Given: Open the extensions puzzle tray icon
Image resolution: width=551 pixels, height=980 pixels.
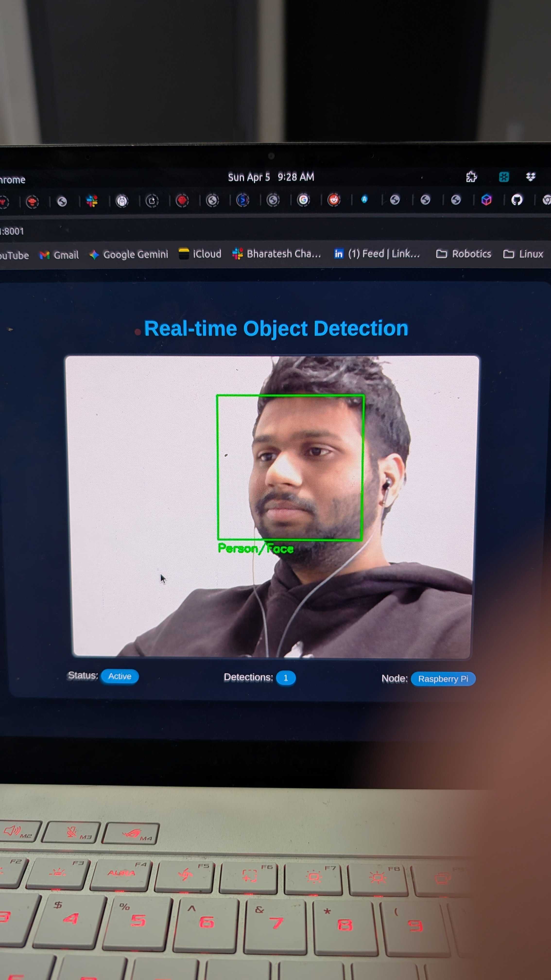Looking at the screenshot, I should click(x=471, y=177).
